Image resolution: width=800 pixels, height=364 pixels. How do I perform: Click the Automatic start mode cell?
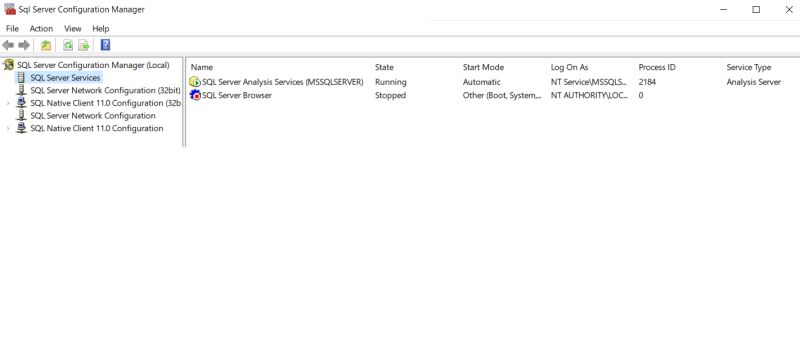482,82
